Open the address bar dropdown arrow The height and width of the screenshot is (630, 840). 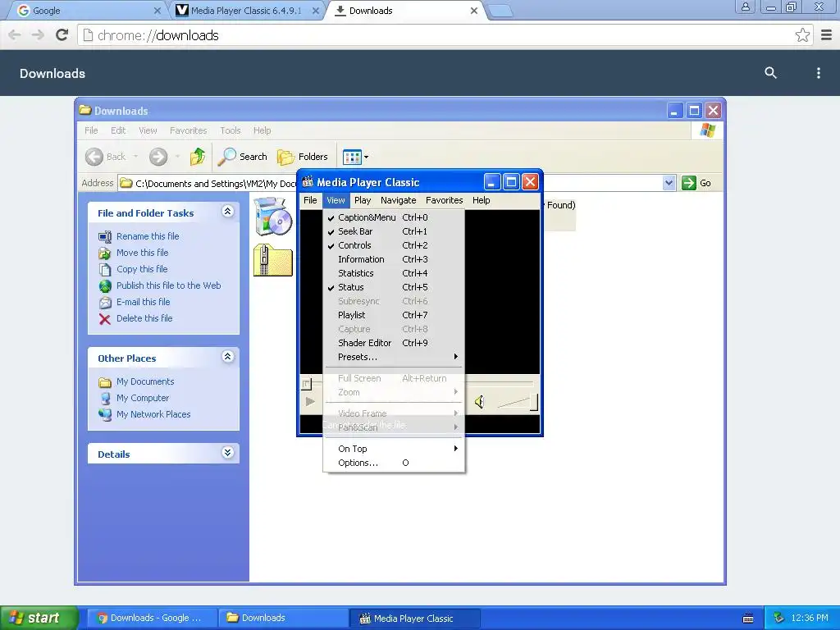pos(669,183)
